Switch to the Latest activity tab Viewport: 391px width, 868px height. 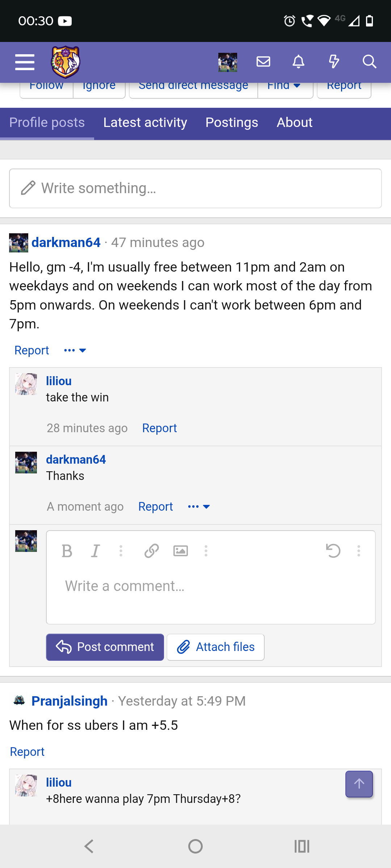[145, 123]
